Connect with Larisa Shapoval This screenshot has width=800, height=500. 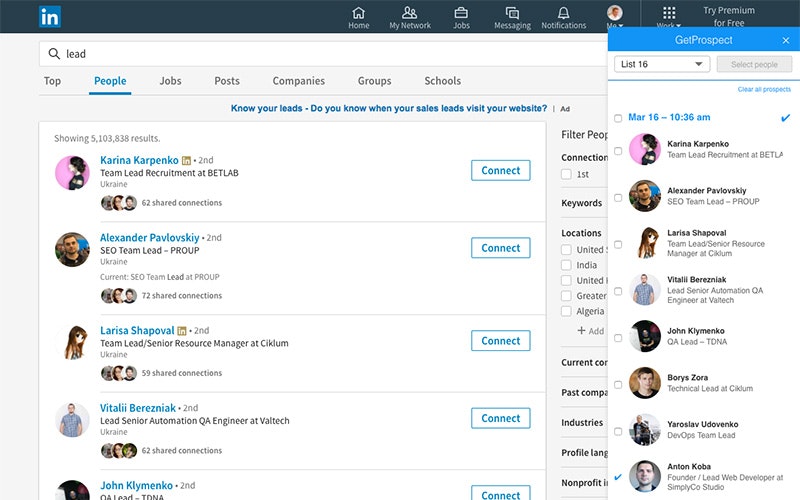(x=501, y=341)
